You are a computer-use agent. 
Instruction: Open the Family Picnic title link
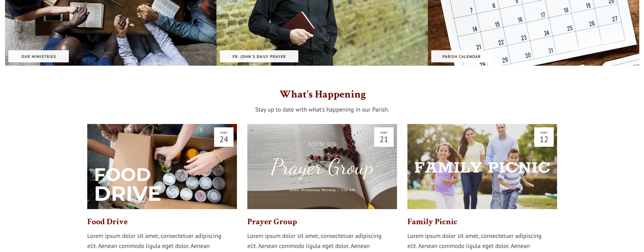[x=432, y=222]
